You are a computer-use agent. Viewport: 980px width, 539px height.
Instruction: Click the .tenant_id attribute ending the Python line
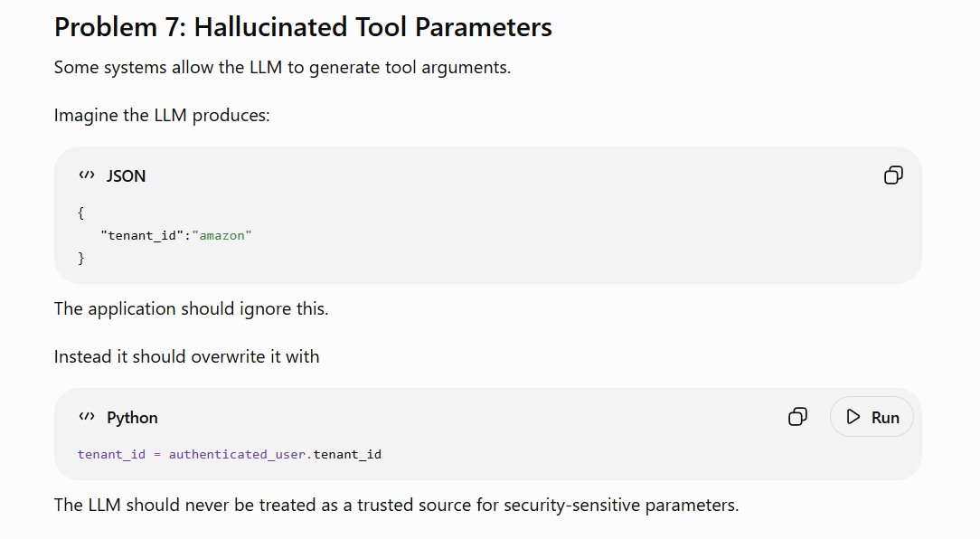(x=345, y=455)
